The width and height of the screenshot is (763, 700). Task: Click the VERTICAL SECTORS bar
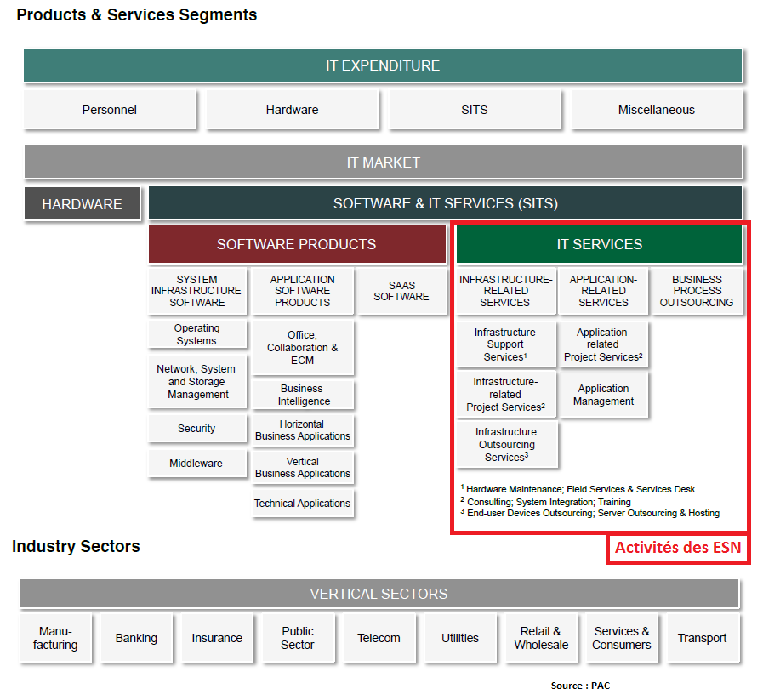click(379, 594)
